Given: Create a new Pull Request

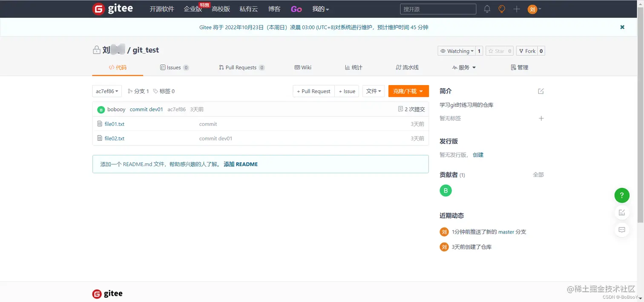Looking at the screenshot, I should tap(313, 91).
